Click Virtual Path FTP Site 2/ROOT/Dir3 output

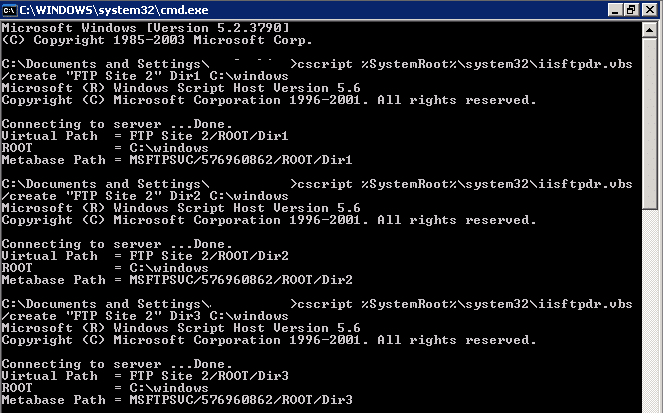click(145, 376)
